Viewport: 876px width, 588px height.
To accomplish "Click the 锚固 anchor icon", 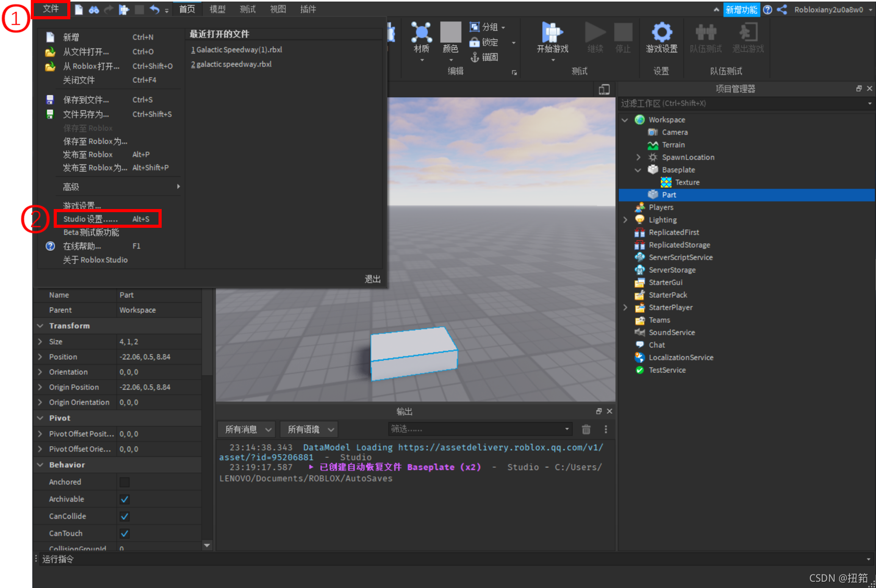I will pyautogui.click(x=475, y=57).
